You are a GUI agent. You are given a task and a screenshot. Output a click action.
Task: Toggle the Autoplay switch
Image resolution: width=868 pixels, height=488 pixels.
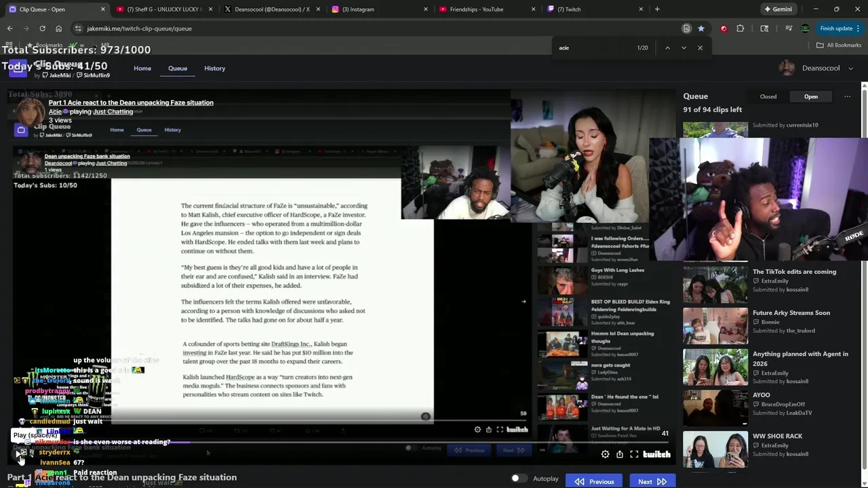519,479
